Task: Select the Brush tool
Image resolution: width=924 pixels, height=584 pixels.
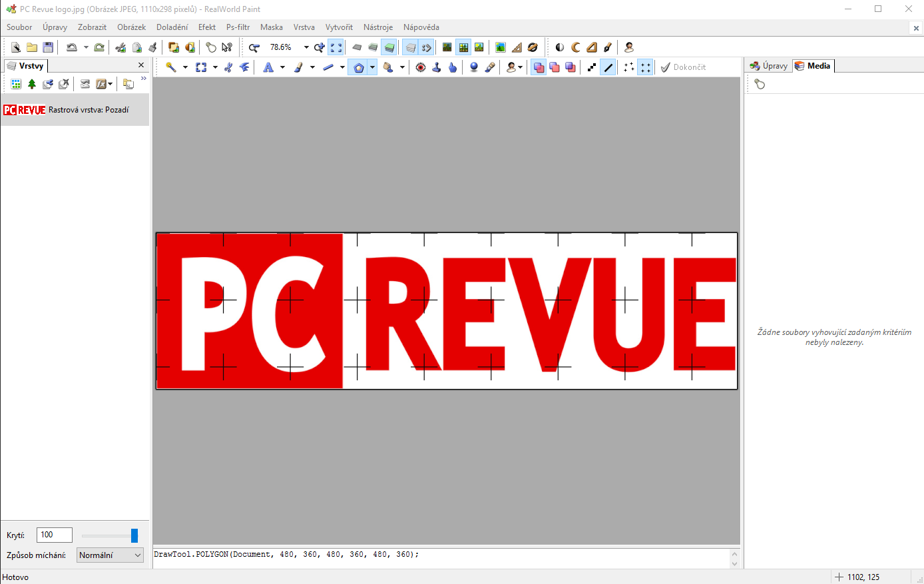Action: coord(298,67)
